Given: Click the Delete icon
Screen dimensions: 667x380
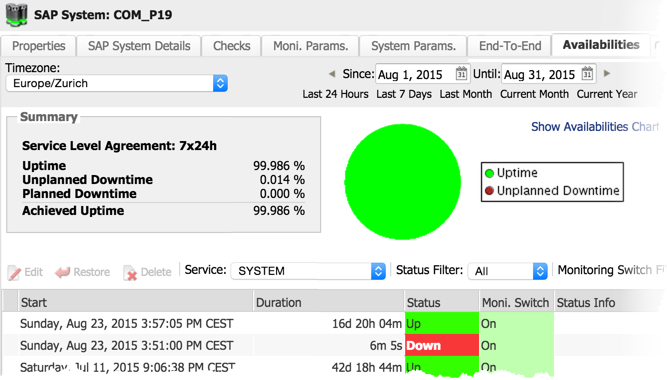Looking at the screenshot, I should pos(130,273).
